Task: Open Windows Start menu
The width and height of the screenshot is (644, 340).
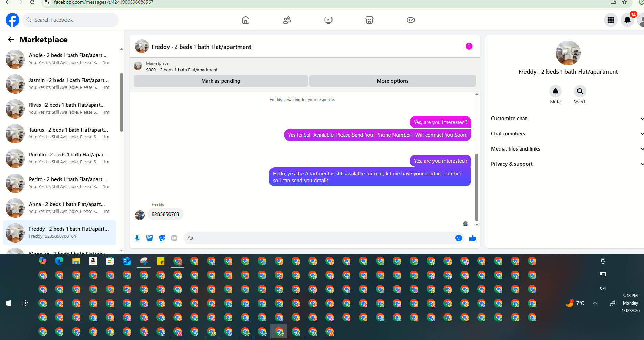Action: [8, 303]
